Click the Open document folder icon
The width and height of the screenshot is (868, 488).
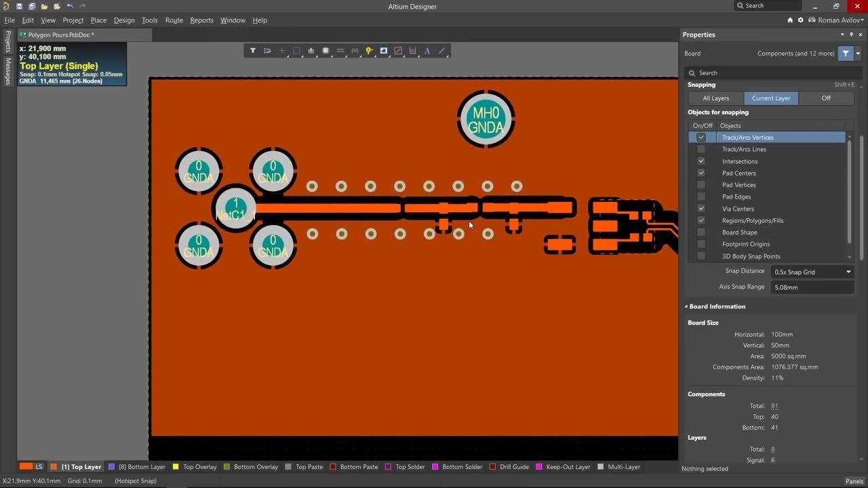pyautogui.click(x=45, y=6)
